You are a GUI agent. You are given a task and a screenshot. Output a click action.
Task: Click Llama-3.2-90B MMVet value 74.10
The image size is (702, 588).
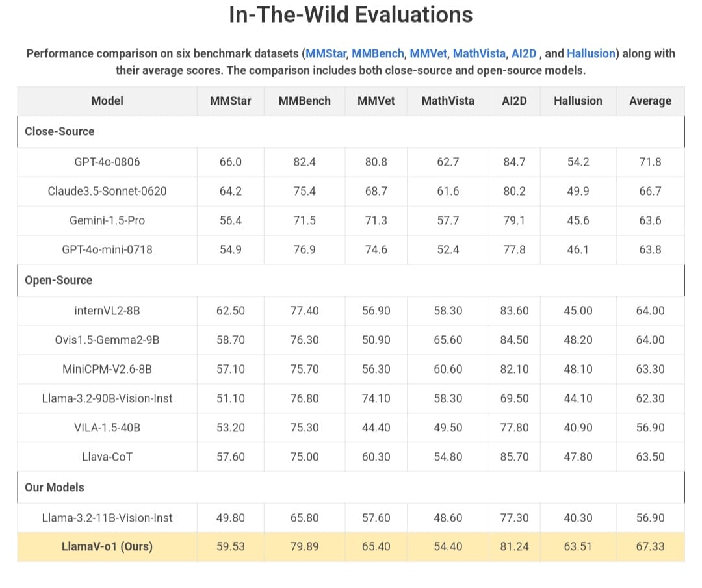point(376,398)
